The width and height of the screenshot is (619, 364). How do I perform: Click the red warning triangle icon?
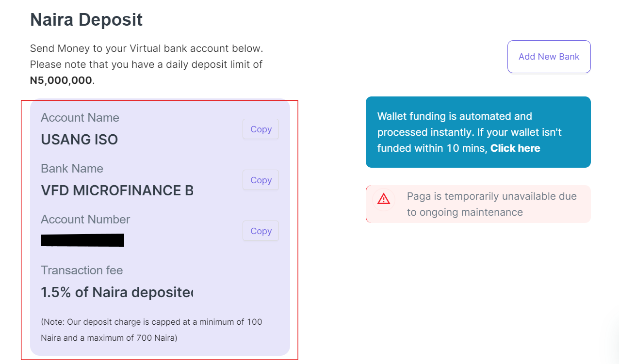click(384, 199)
